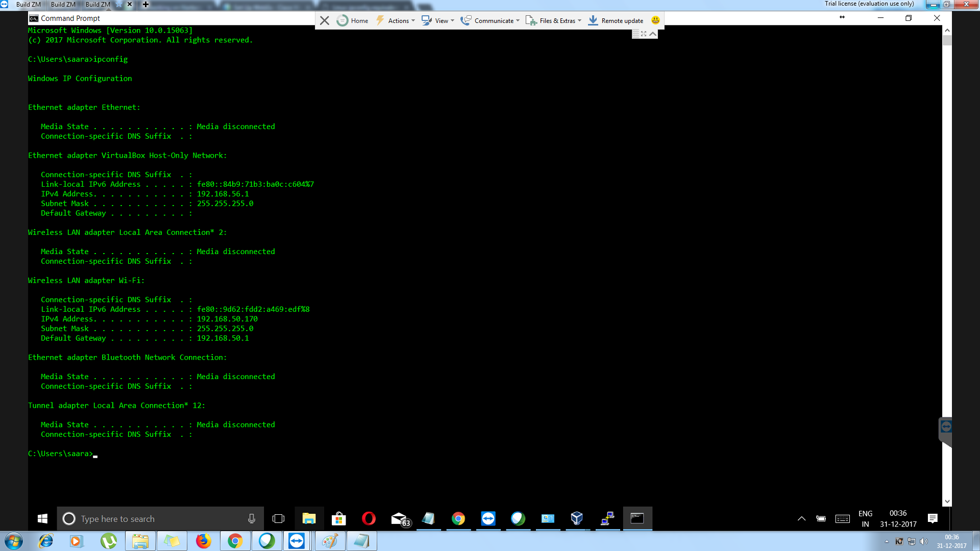Open a new browser tab with the plus button
This screenshot has width=980, height=551.
pyautogui.click(x=145, y=4)
